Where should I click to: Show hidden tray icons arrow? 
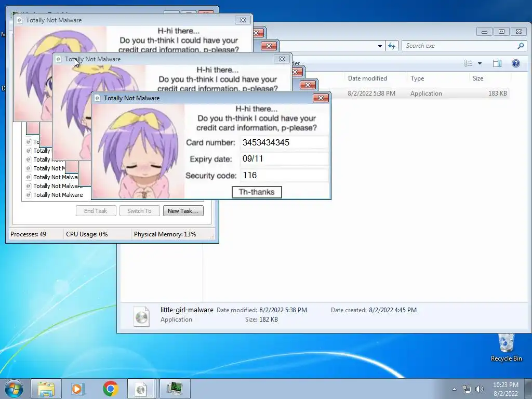point(454,389)
